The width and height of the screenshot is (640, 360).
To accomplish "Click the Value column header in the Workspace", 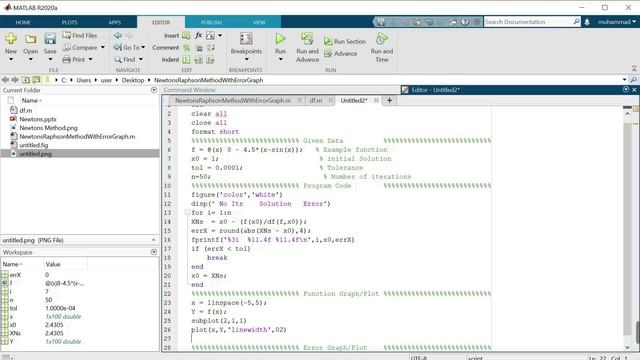I will coord(53,264).
